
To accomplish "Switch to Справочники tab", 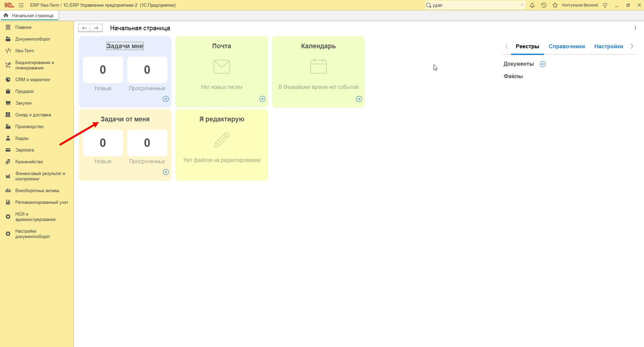I will (567, 46).
